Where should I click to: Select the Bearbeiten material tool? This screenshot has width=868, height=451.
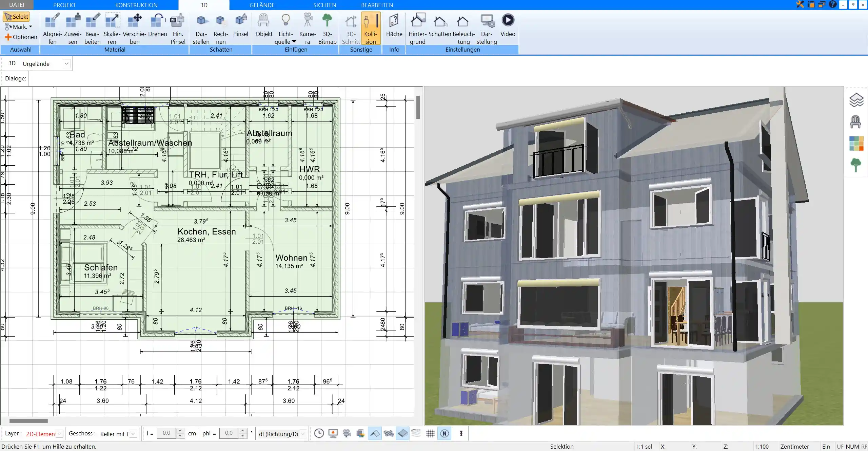pos(92,29)
